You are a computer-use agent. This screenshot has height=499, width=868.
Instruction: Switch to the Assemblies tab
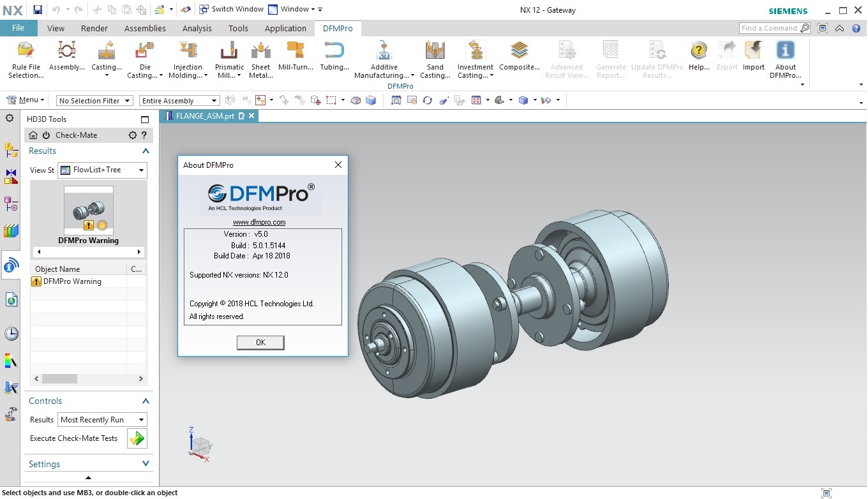145,28
